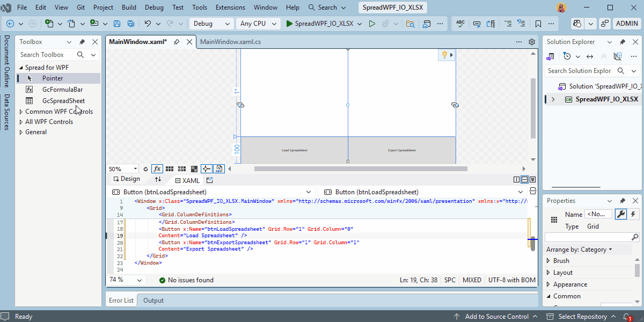Viewport: 644px width, 322px height.
Task: Click the Navigate Backward arrow in toolbar
Action: tap(10, 24)
